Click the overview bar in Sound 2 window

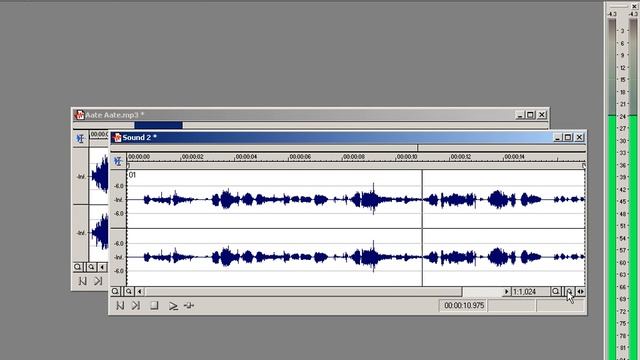coord(348,148)
